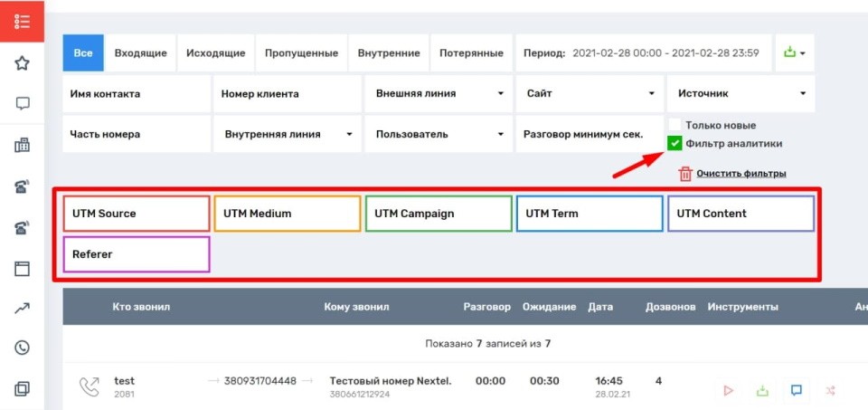This screenshot has height=410, width=868.
Task: Expand the Пользователь dropdown
Action: [x=438, y=135]
